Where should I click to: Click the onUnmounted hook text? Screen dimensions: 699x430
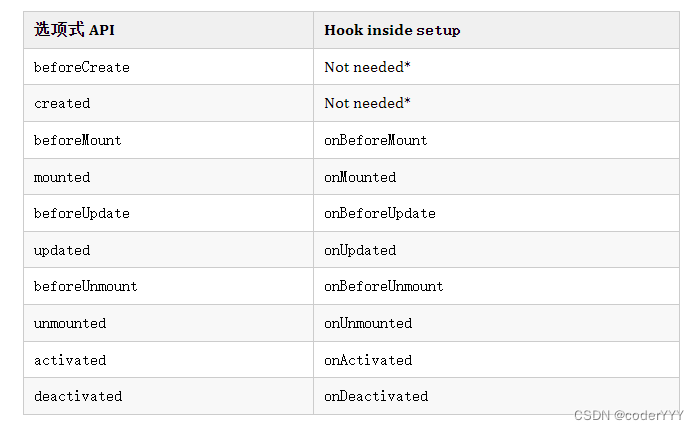(x=368, y=323)
